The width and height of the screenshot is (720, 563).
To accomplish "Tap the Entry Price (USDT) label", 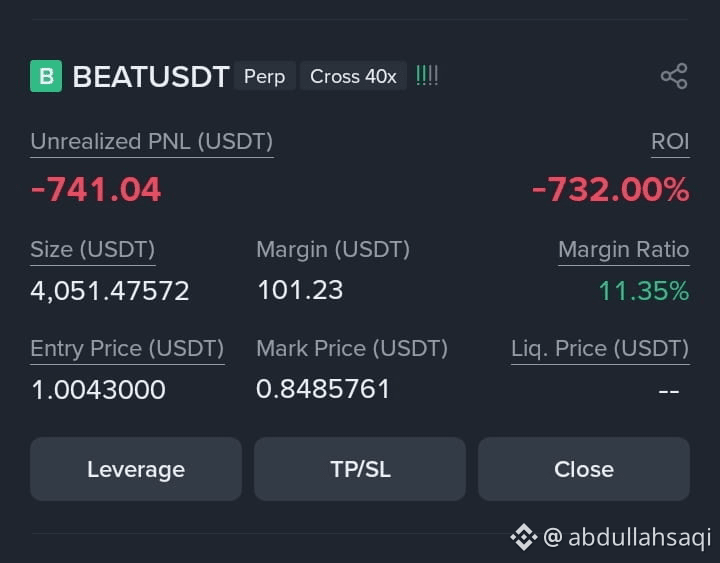I will [127, 349].
